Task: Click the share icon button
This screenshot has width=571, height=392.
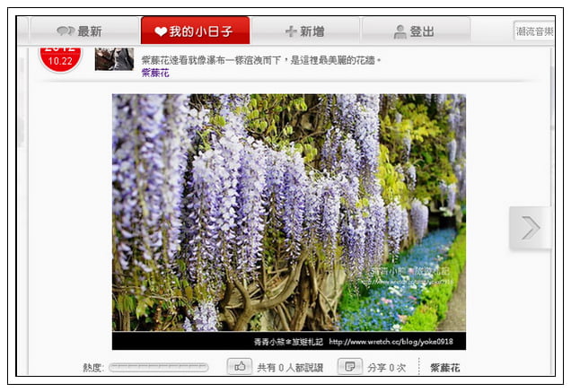Action: 349,366
